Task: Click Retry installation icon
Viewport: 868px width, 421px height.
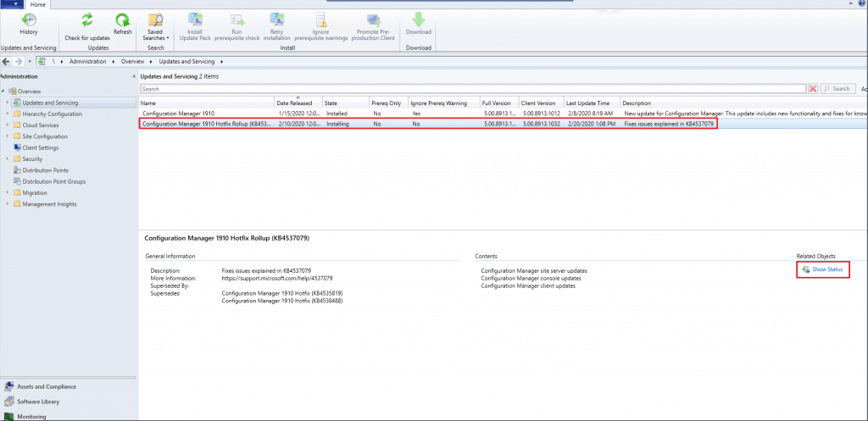Action: tap(277, 20)
